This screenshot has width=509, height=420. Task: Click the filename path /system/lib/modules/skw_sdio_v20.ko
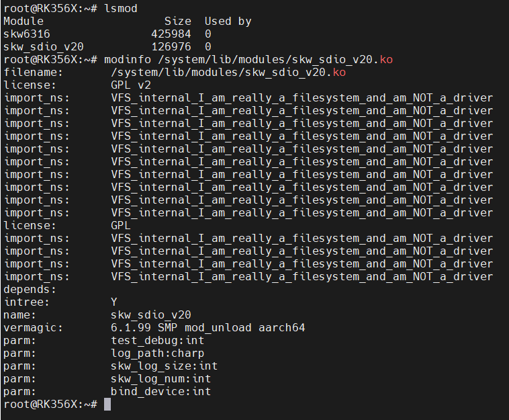tap(228, 72)
